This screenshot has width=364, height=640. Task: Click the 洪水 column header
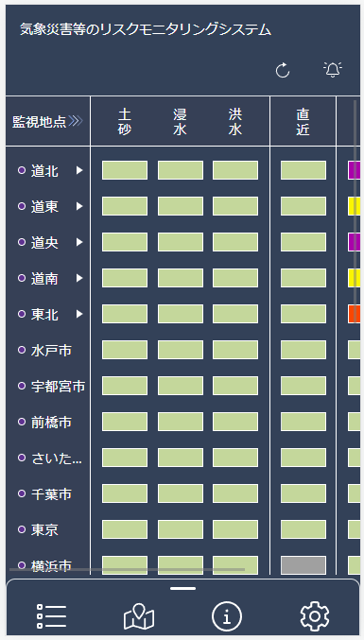pyautogui.click(x=235, y=121)
